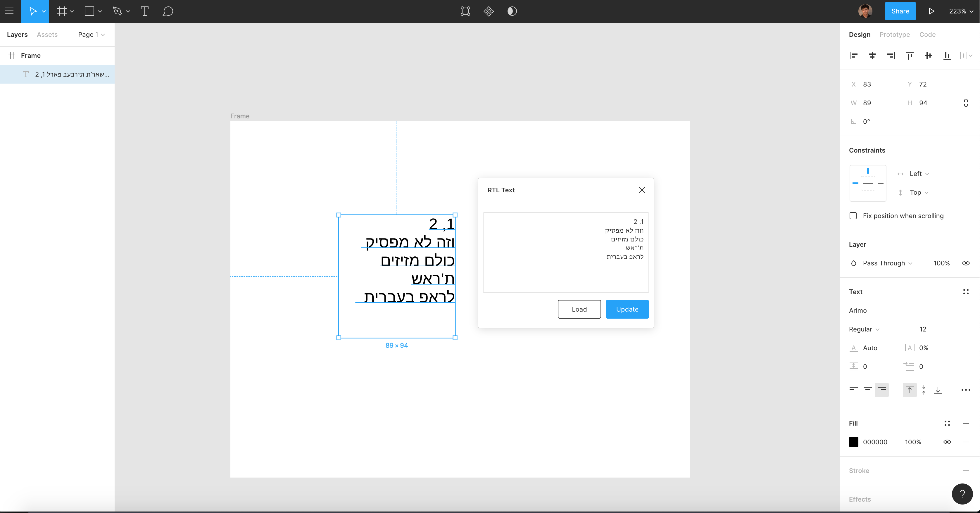Click the Present play icon
This screenshot has width=980, height=513.
tap(931, 11)
